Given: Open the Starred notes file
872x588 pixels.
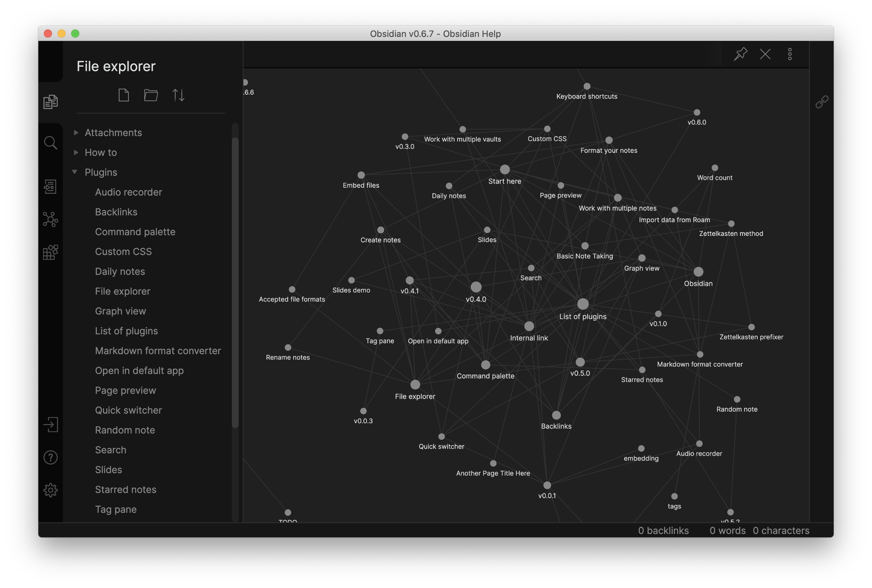Looking at the screenshot, I should pyautogui.click(x=125, y=490).
